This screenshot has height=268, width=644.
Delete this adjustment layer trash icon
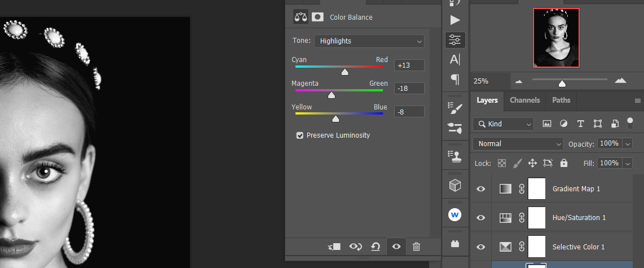[x=417, y=247]
